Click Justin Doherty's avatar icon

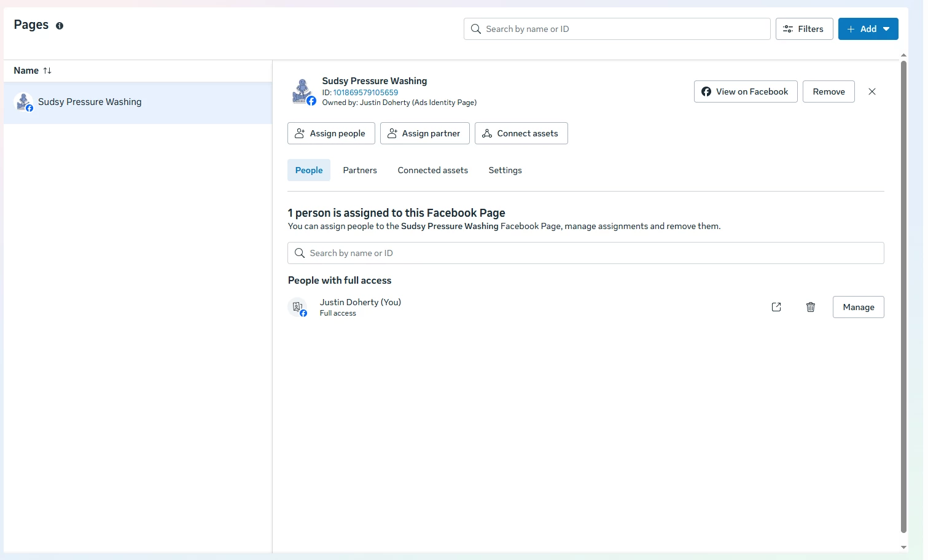click(298, 307)
